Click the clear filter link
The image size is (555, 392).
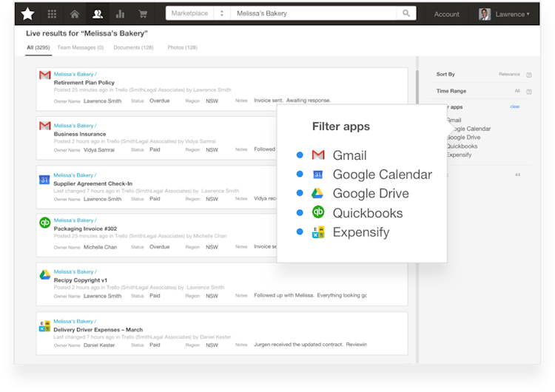click(x=514, y=107)
